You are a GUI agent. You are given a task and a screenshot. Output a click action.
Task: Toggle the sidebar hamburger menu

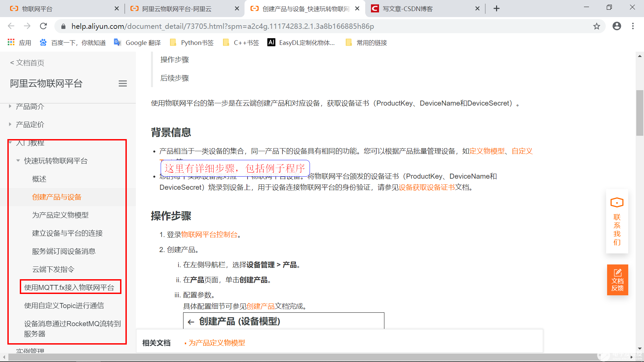[122, 83]
